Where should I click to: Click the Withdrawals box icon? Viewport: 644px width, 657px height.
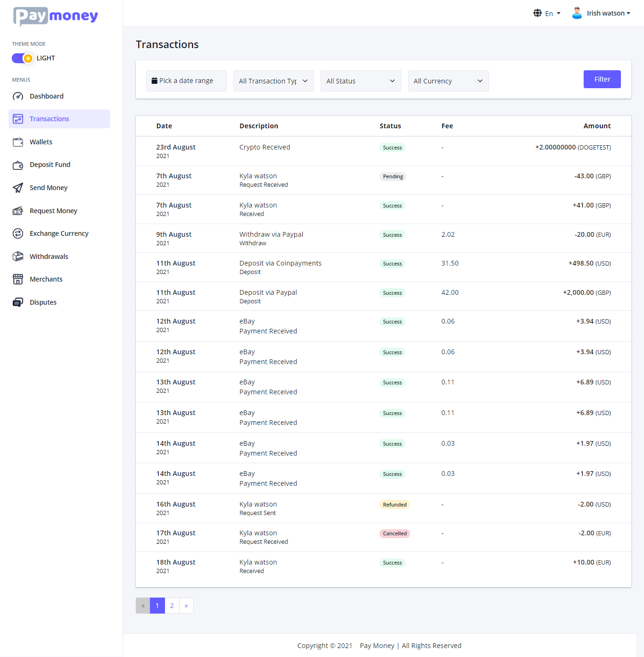(x=18, y=257)
